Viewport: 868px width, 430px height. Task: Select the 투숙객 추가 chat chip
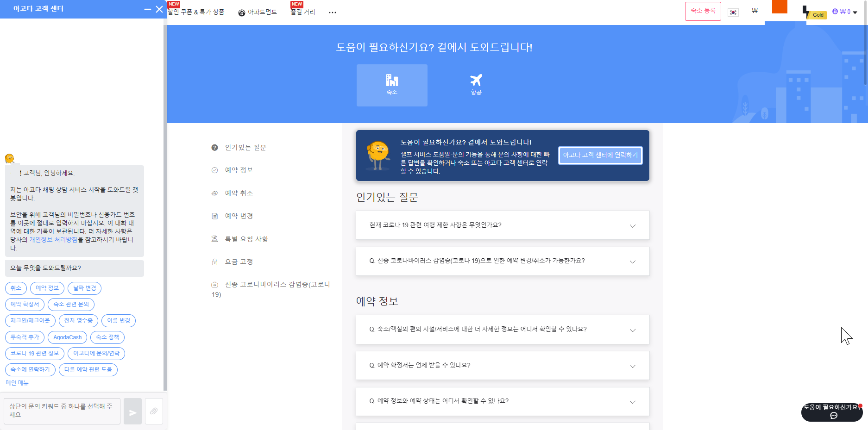(x=25, y=337)
